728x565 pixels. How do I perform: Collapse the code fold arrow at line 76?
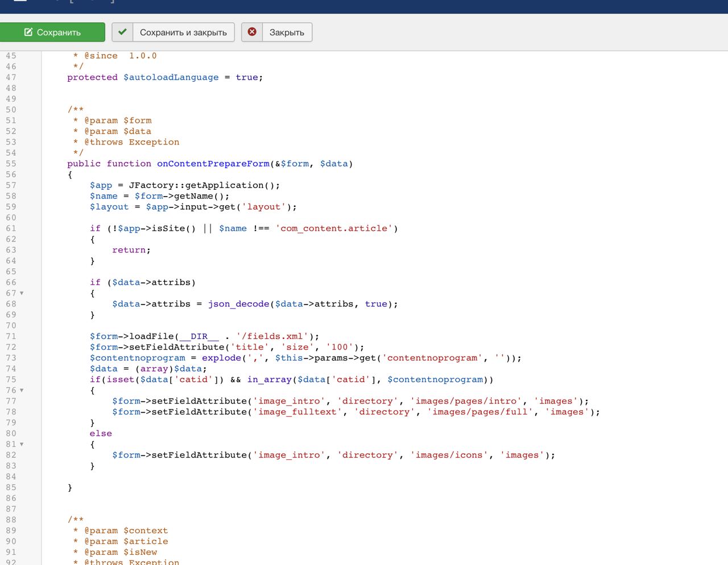point(22,390)
